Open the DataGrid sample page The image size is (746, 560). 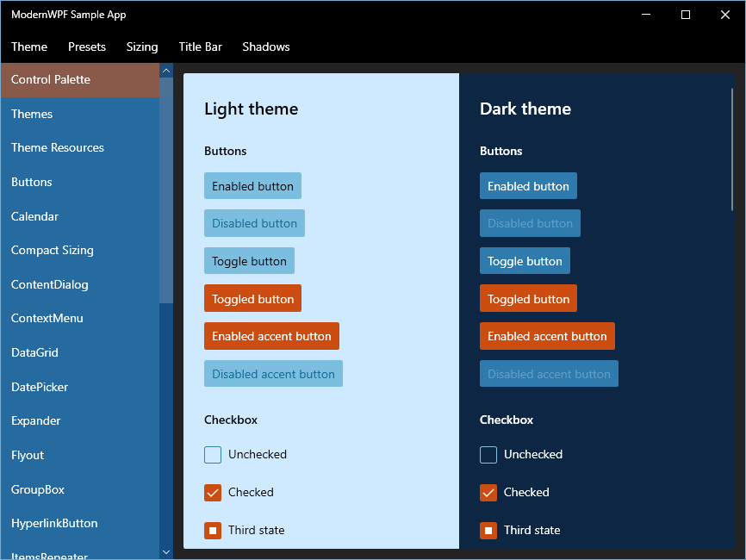80,352
